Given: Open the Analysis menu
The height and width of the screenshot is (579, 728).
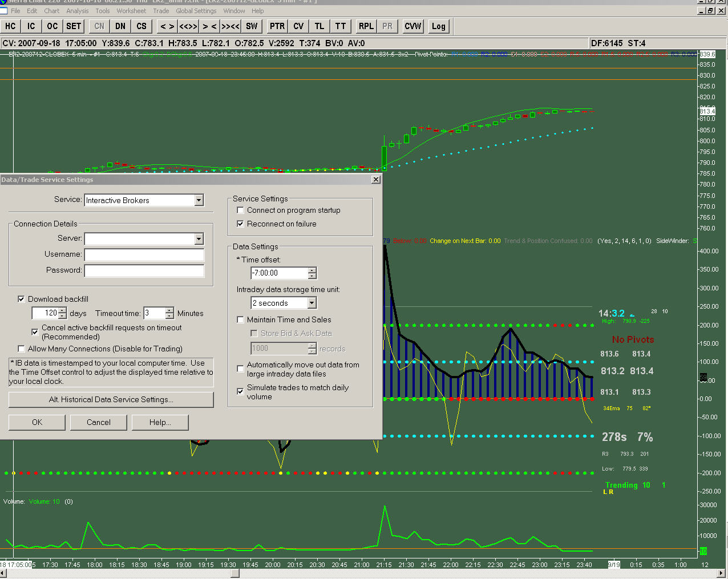Looking at the screenshot, I should [x=77, y=11].
